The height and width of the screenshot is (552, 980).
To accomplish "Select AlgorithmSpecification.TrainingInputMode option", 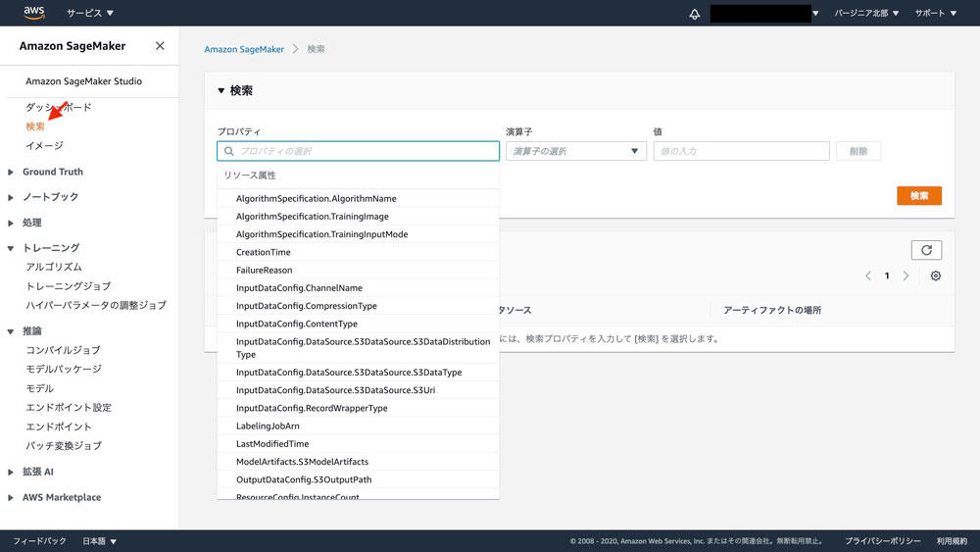I will tap(358, 234).
